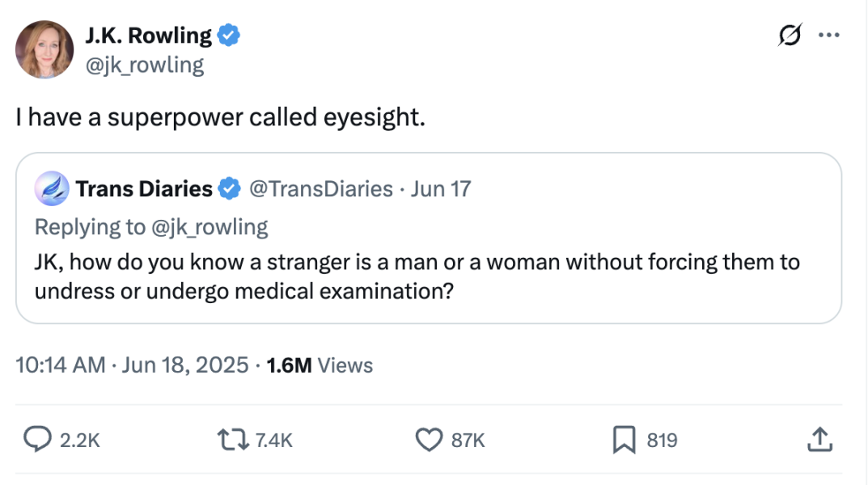
Task: Click @jk_rowling in the 'Replying to' line
Action: (x=210, y=226)
